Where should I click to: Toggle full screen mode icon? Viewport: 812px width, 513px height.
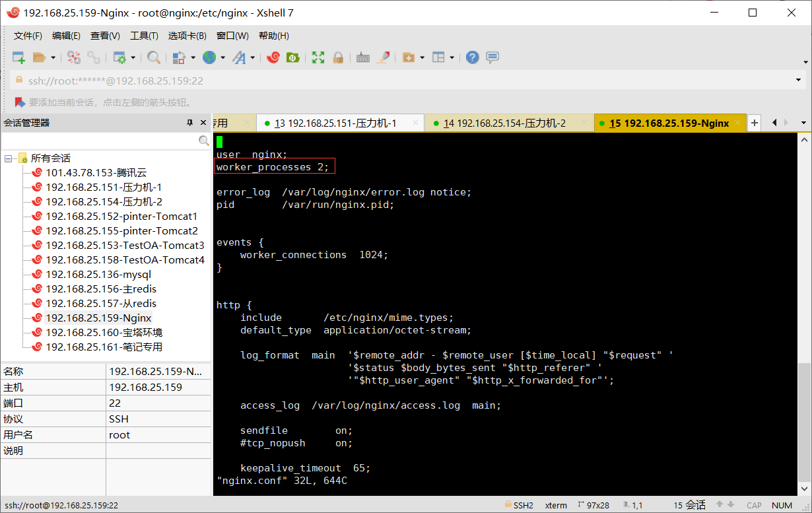318,57
